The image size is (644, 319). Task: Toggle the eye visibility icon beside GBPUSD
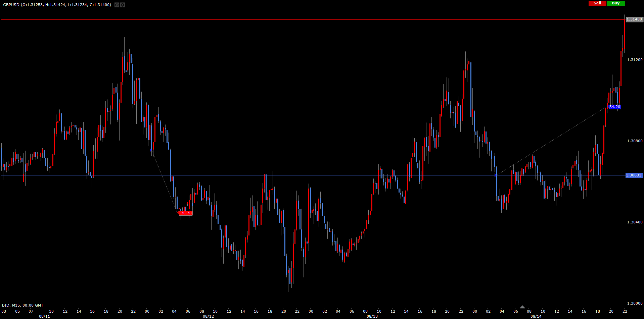click(x=117, y=5)
